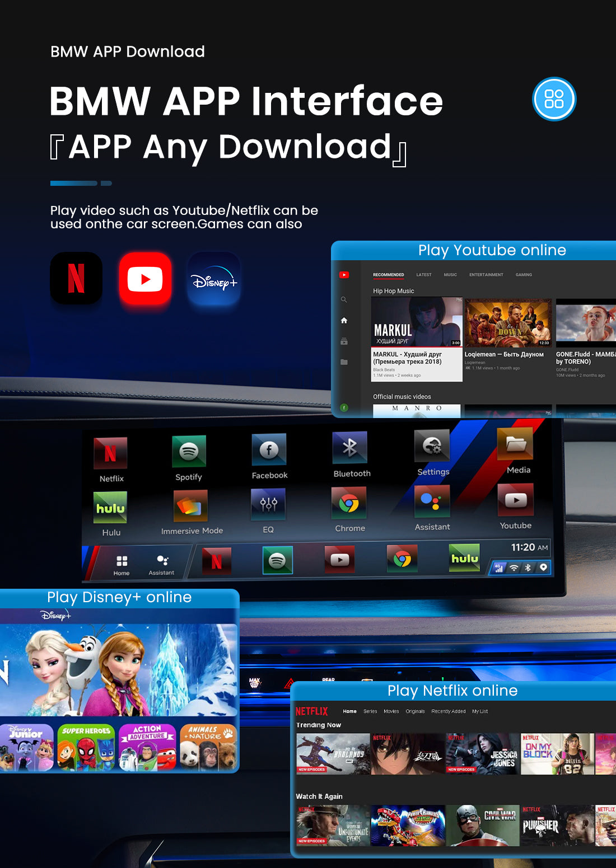Play the MARKUL video thumbnail

(417, 322)
